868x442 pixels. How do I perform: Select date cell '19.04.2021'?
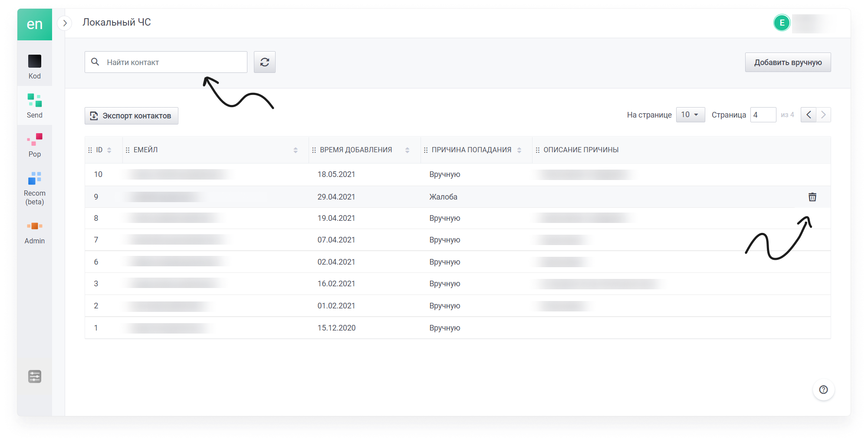tap(336, 218)
